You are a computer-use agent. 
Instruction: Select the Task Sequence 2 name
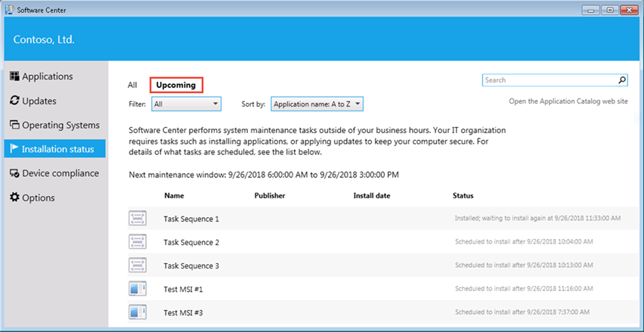pos(191,243)
